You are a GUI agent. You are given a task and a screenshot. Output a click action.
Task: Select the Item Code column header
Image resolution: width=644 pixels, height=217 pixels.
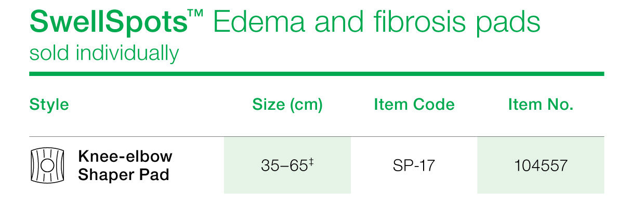pos(414,105)
